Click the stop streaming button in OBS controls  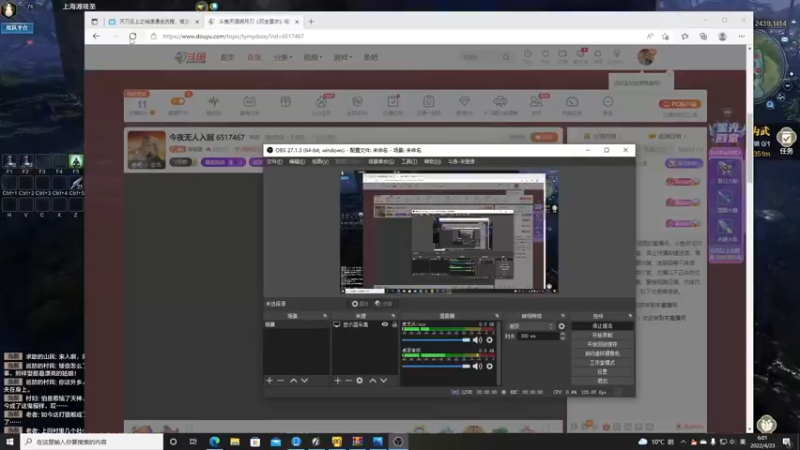coord(602,326)
